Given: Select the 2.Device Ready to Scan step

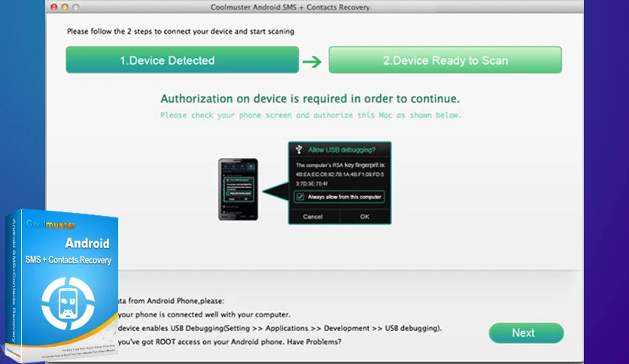Looking at the screenshot, I should (445, 59).
